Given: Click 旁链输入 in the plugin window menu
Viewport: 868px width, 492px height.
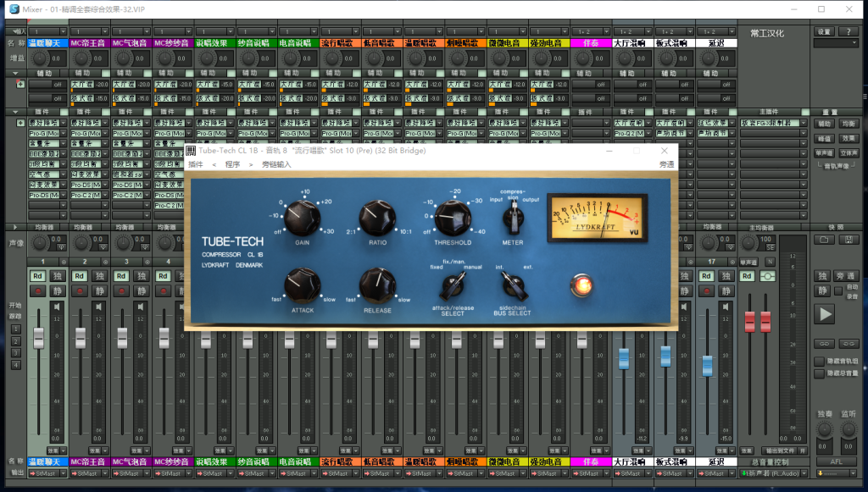Looking at the screenshot, I should coord(276,164).
